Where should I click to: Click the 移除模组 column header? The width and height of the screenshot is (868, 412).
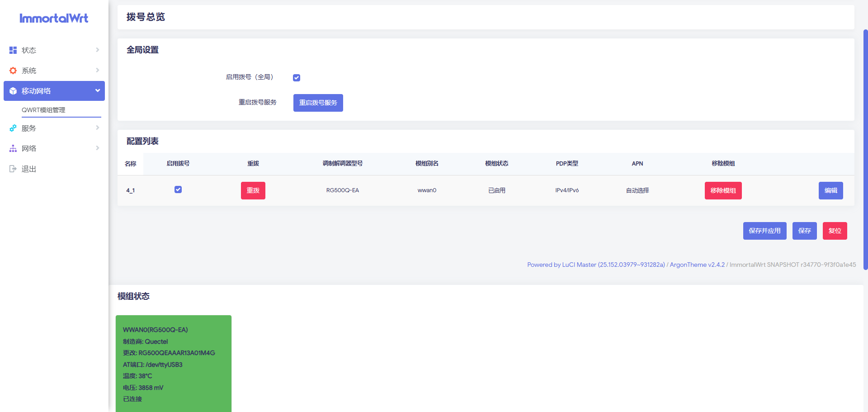723,163
